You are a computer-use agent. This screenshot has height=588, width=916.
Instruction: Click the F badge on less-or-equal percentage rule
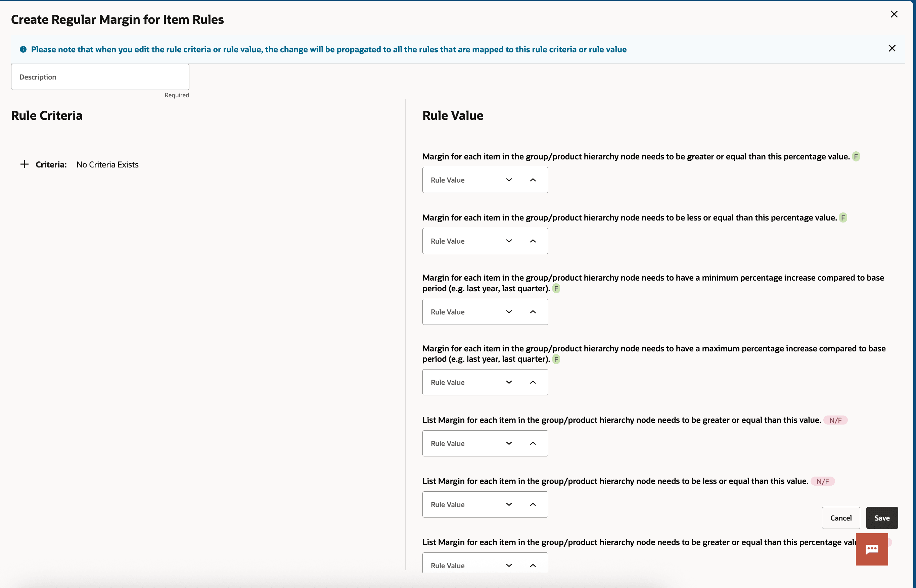click(843, 217)
